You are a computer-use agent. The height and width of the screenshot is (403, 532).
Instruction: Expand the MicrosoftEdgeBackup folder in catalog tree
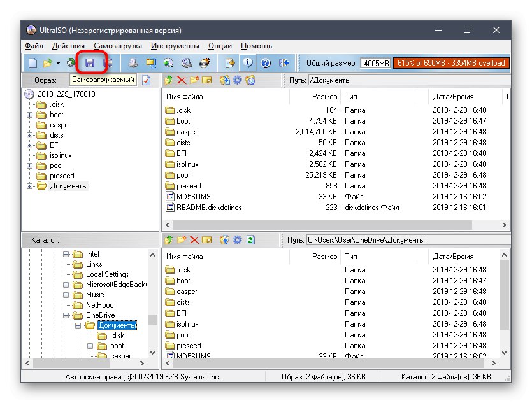point(66,285)
